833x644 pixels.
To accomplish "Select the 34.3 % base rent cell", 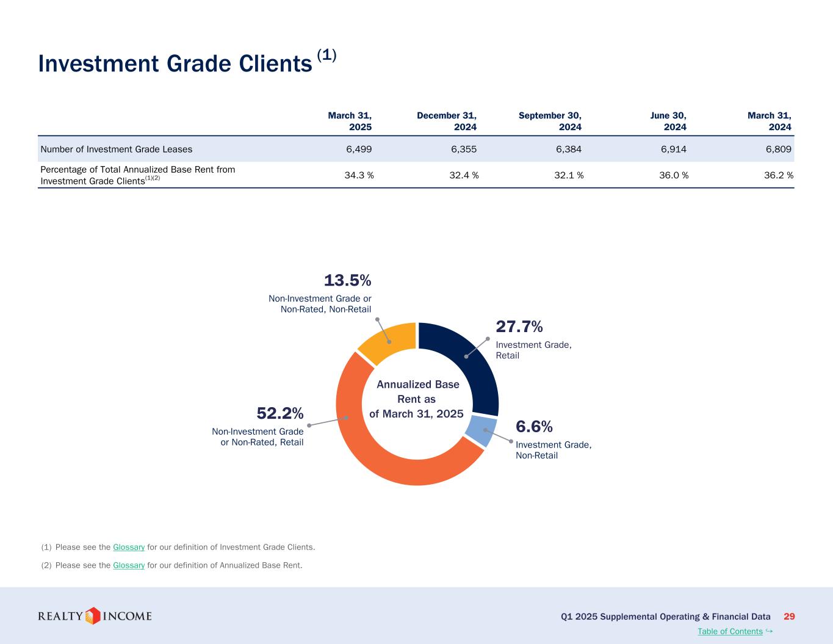I will point(359,175).
